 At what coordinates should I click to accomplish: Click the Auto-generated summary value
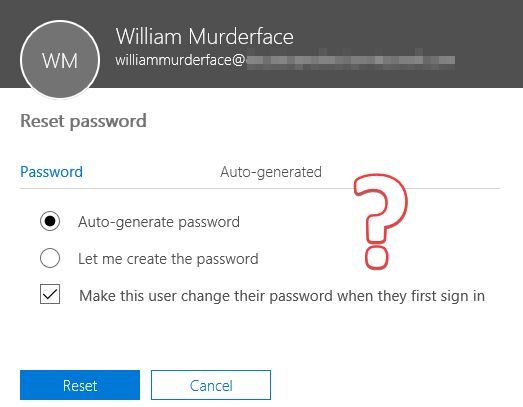click(271, 172)
